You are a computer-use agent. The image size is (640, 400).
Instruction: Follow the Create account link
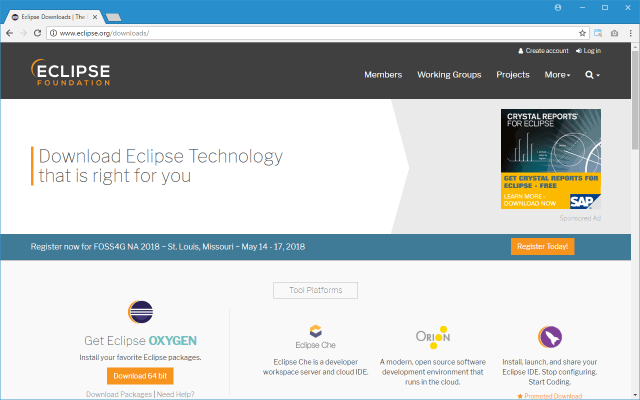pos(543,51)
